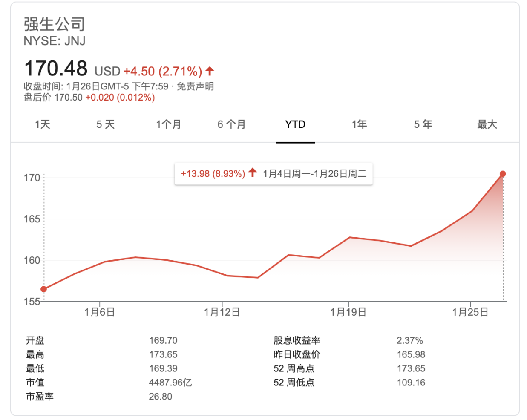Select the YTD tab
This screenshot has height=420, width=527.
295,124
